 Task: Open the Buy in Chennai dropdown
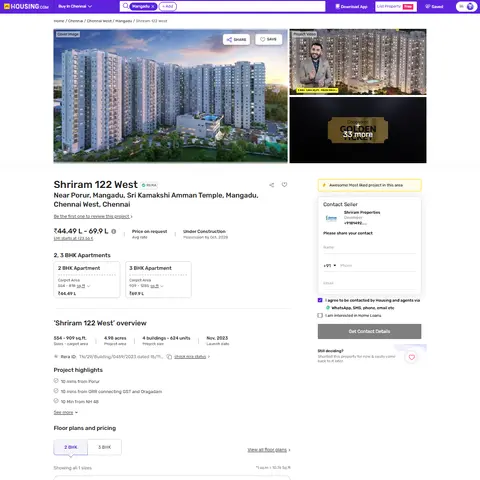[75, 6]
